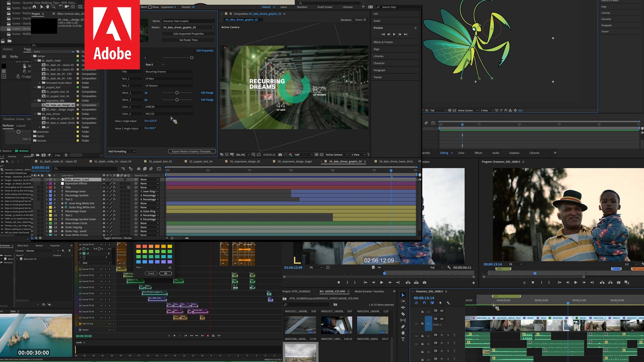Click the Tracker panel icon in sidebar
644x362 pixels.
pyautogui.click(x=378, y=77)
